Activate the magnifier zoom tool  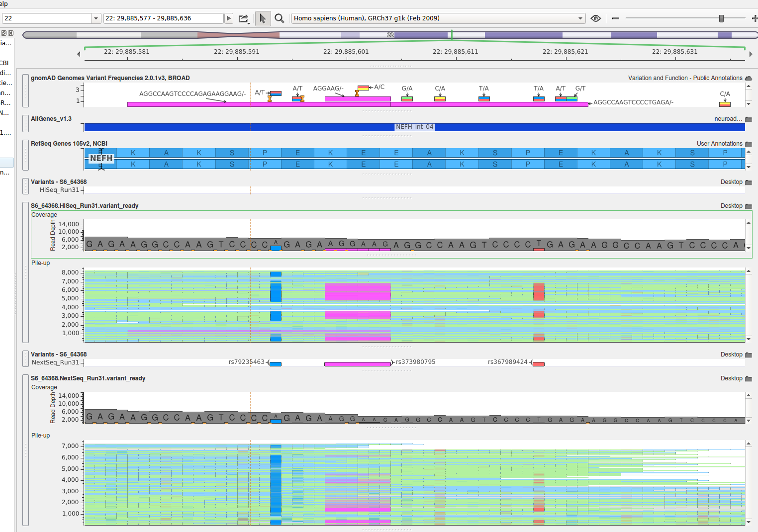tap(280, 18)
